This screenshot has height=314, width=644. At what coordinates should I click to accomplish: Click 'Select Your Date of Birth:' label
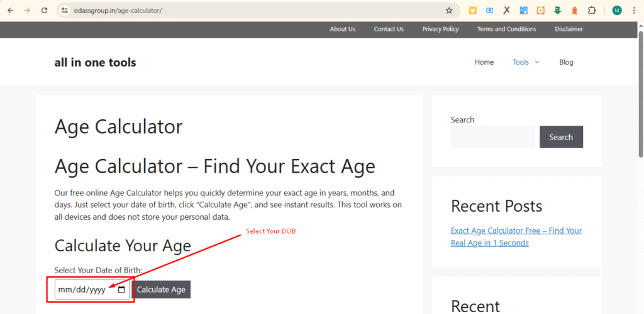(x=99, y=270)
